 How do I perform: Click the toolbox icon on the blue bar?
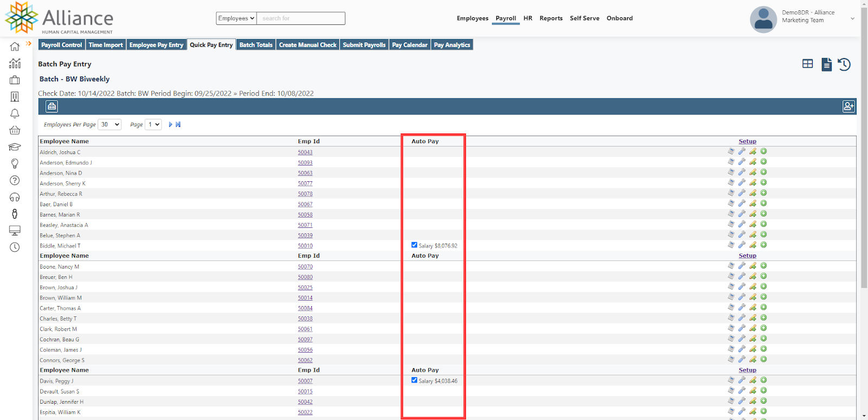click(52, 106)
